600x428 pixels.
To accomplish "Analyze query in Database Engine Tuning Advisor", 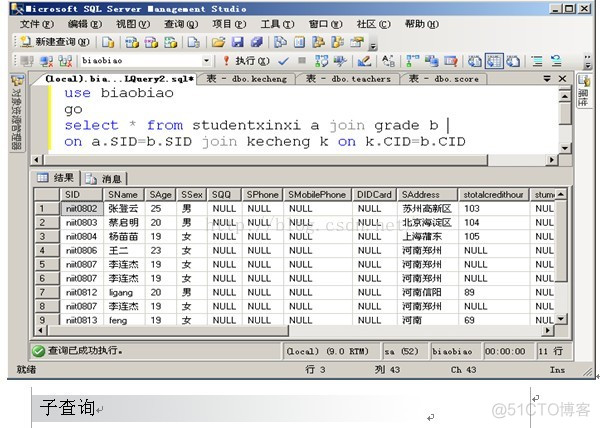I will coord(340,61).
